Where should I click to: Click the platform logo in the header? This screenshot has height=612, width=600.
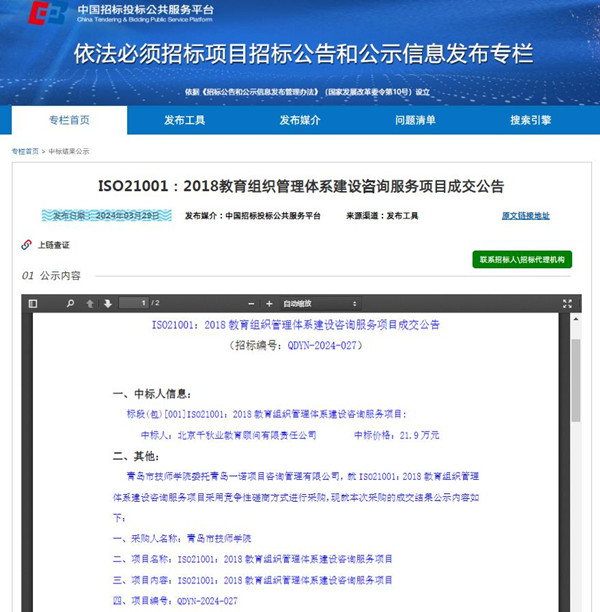(x=48, y=13)
